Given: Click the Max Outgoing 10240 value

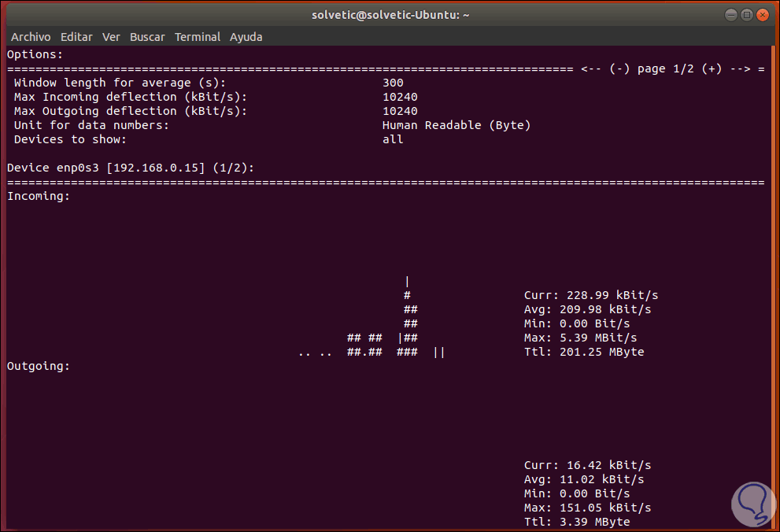Looking at the screenshot, I should click(400, 111).
